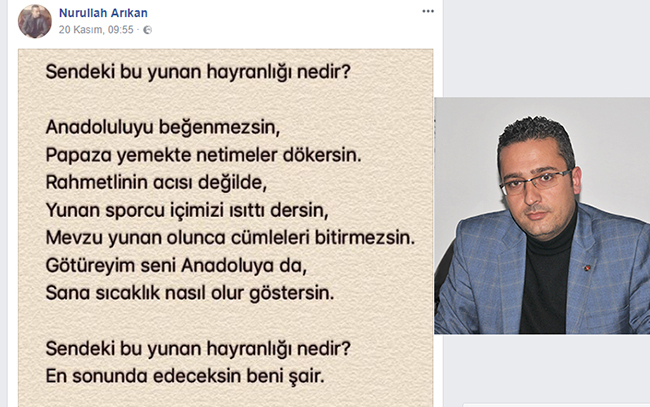This screenshot has width=650, height=407.
Task: Visit the Nurullah Arıkan profile name link
Action: pyautogui.click(x=103, y=13)
